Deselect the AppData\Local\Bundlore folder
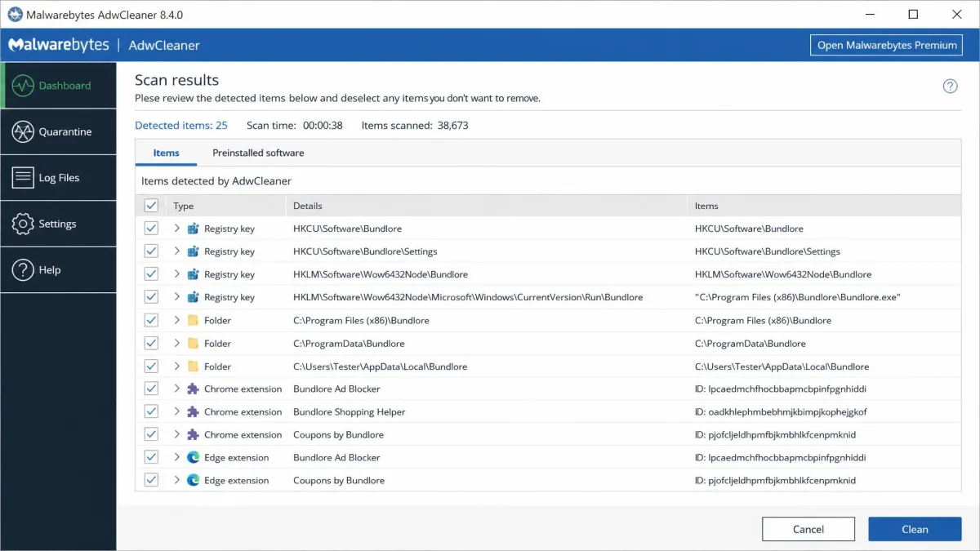The image size is (980, 551). pos(151,366)
